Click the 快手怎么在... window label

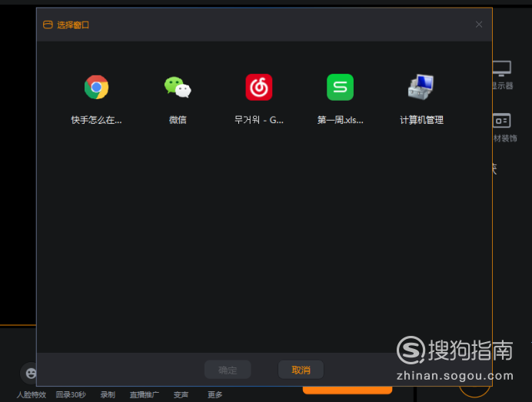96,120
